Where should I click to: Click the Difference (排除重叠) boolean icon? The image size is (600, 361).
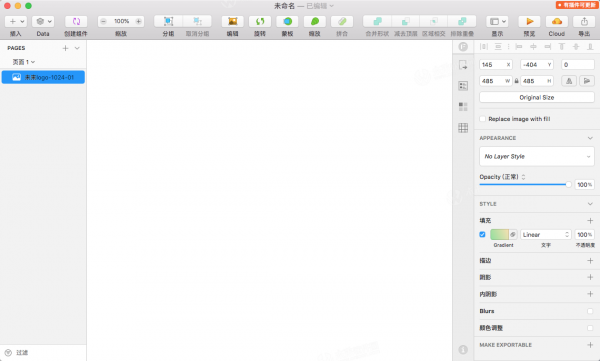coord(462,21)
